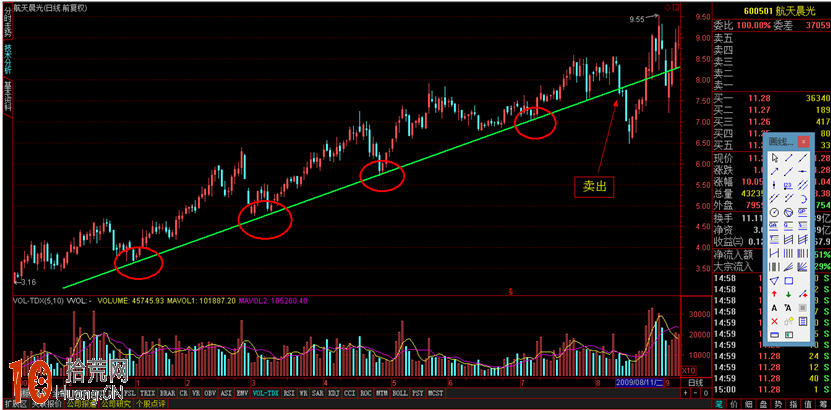Screen dimensions: 831x410
Task: Place a red up-arrow marker
Action: tap(774, 294)
